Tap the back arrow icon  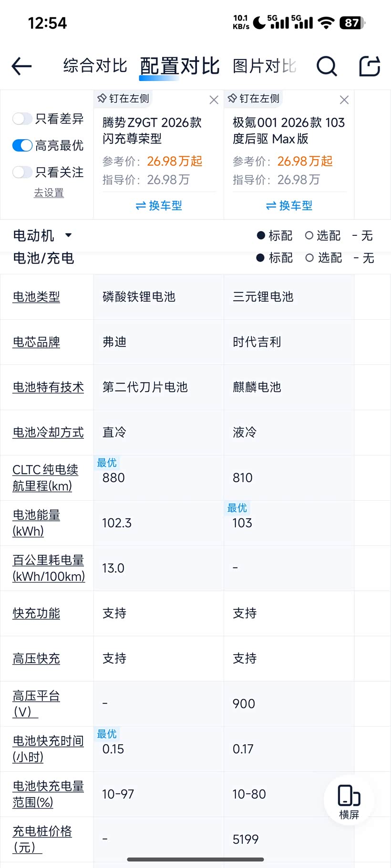tap(21, 66)
